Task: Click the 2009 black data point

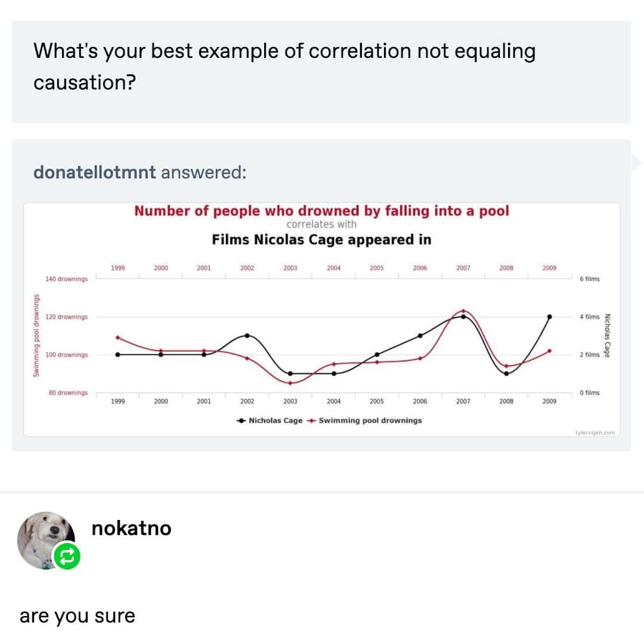Action: pos(549,317)
